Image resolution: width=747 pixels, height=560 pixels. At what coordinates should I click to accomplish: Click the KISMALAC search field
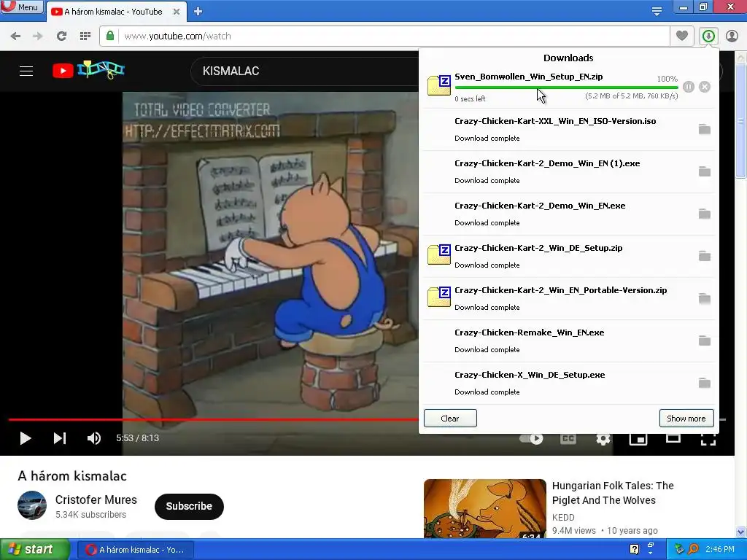tap(305, 71)
